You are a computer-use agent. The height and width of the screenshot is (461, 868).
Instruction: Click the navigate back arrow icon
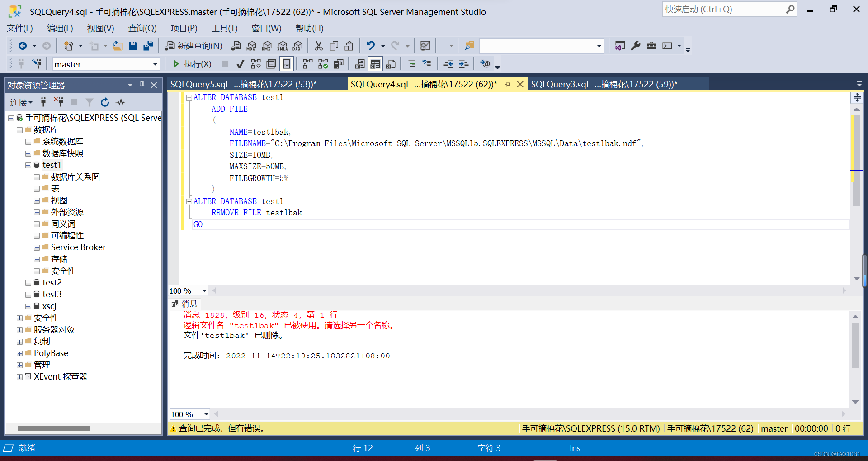(x=23, y=46)
